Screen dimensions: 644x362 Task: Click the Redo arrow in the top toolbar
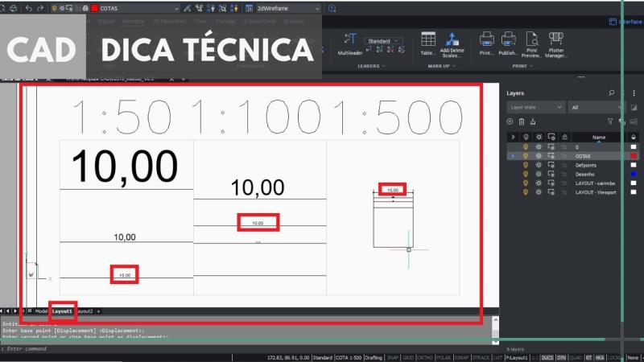pos(39,8)
